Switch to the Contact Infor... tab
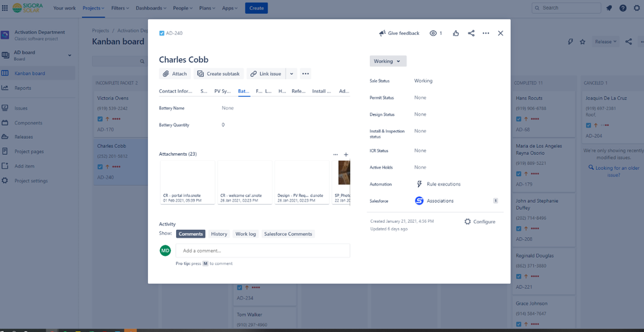 [176, 91]
